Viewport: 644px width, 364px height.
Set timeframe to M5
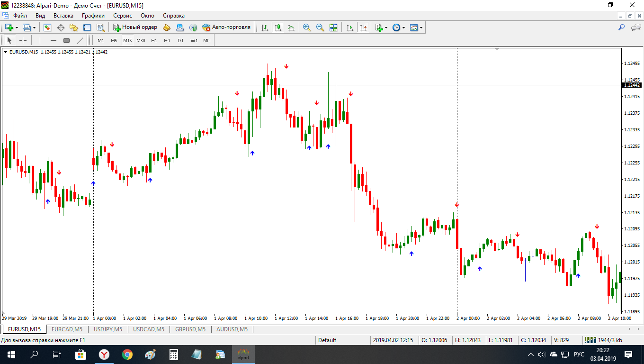tap(114, 40)
